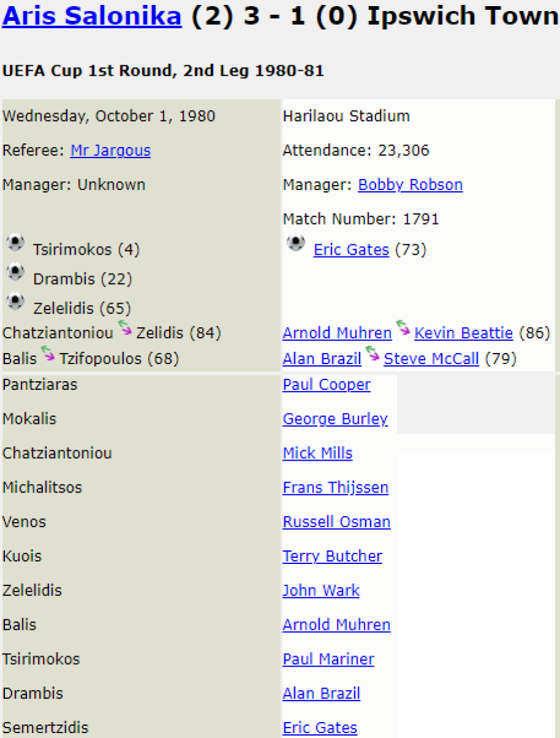Screen dimensions: 560x738
Task: Click the Frans Thijssen link
Action: pos(336,488)
